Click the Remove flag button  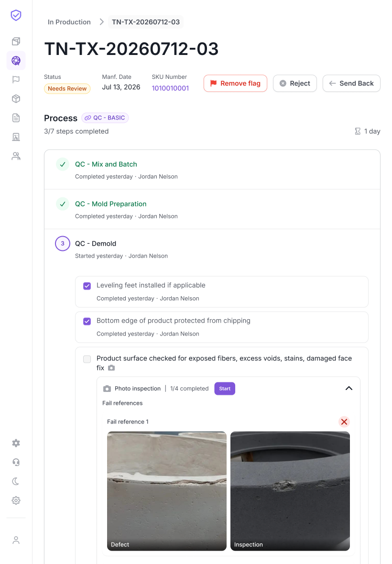(x=235, y=84)
